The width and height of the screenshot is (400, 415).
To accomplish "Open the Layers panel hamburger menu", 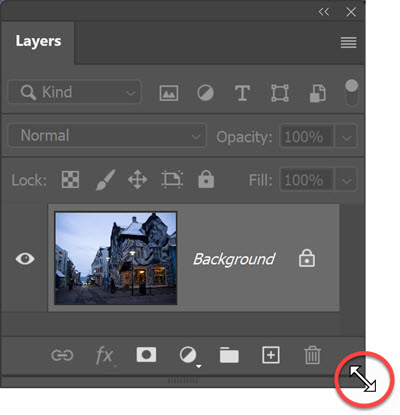I will (348, 43).
